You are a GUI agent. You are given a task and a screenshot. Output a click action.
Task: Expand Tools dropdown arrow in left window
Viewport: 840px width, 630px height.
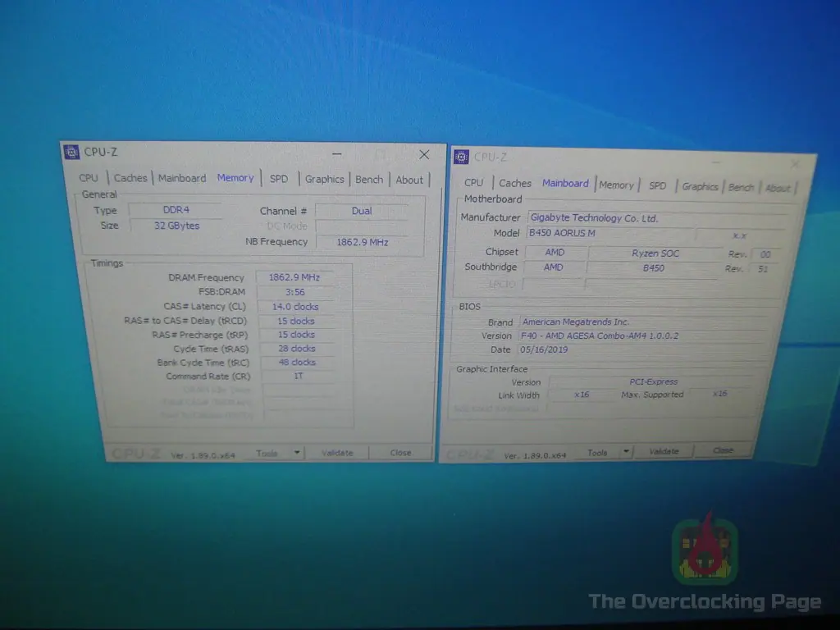pyautogui.click(x=297, y=453)
